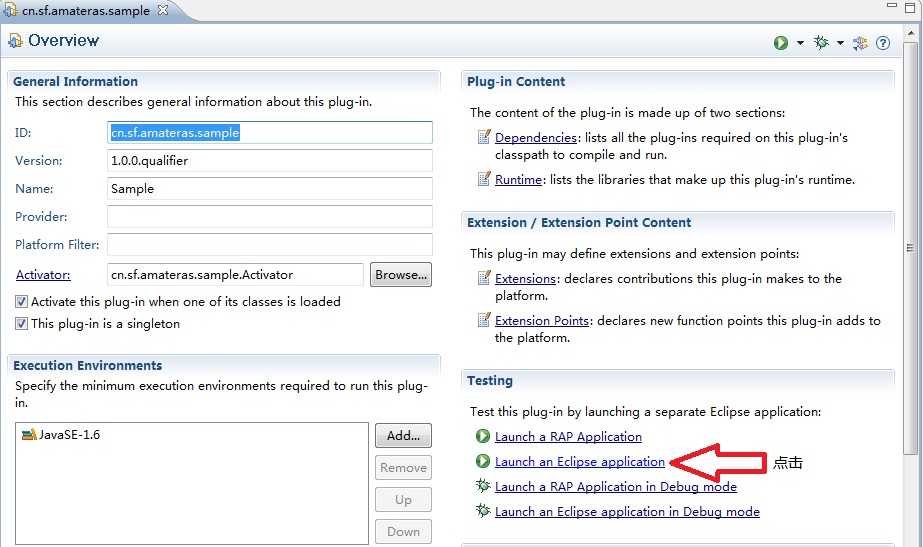Toggle This plug-in is a singleton checkbox
This screenshot has width=923, height=547.
[21, 324]
